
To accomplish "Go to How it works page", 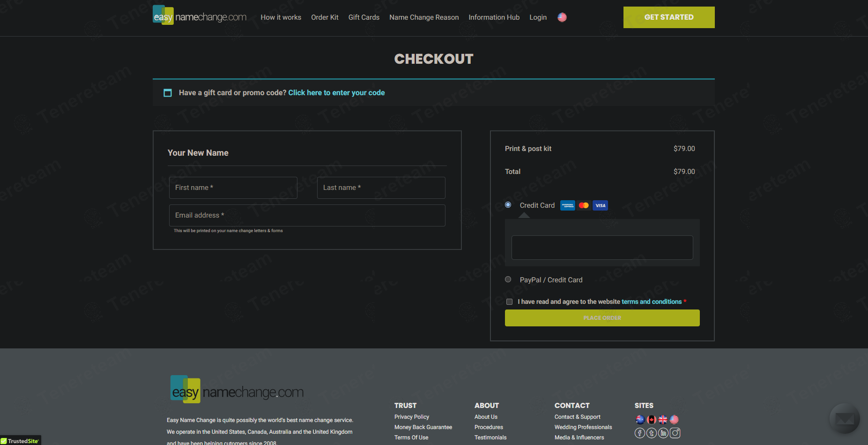I will click(281, 17).
